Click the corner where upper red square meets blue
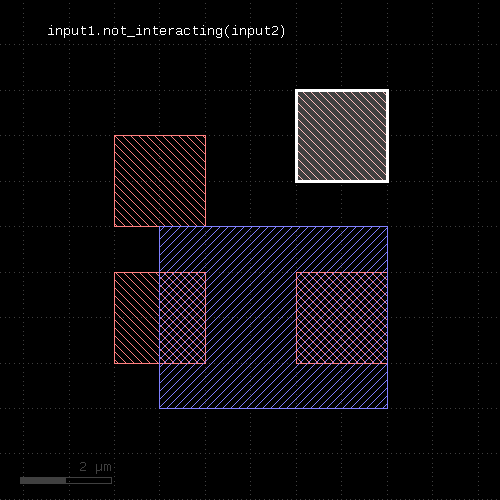500x500 pixels. 205,227
